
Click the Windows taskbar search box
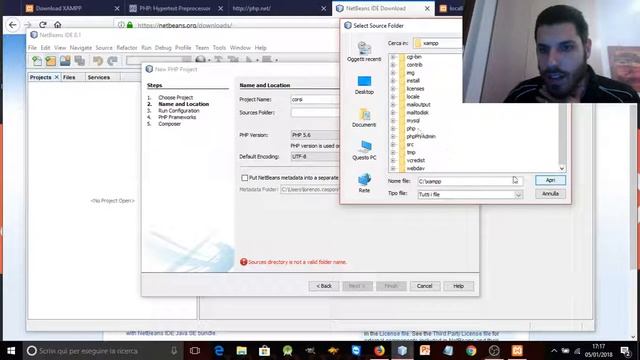(x=102, y=351)
